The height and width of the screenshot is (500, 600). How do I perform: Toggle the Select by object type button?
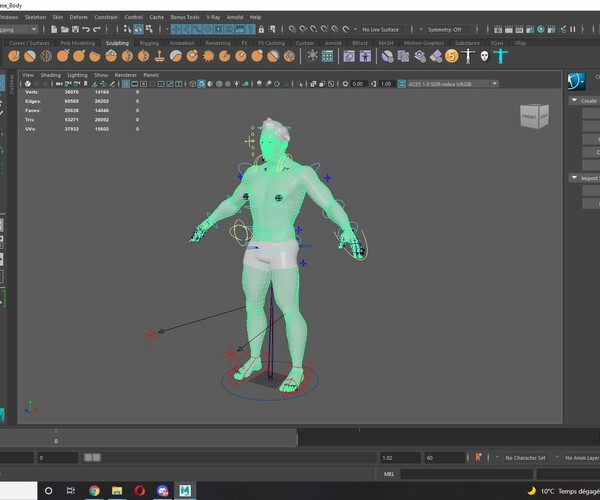[x=138, y=29]
